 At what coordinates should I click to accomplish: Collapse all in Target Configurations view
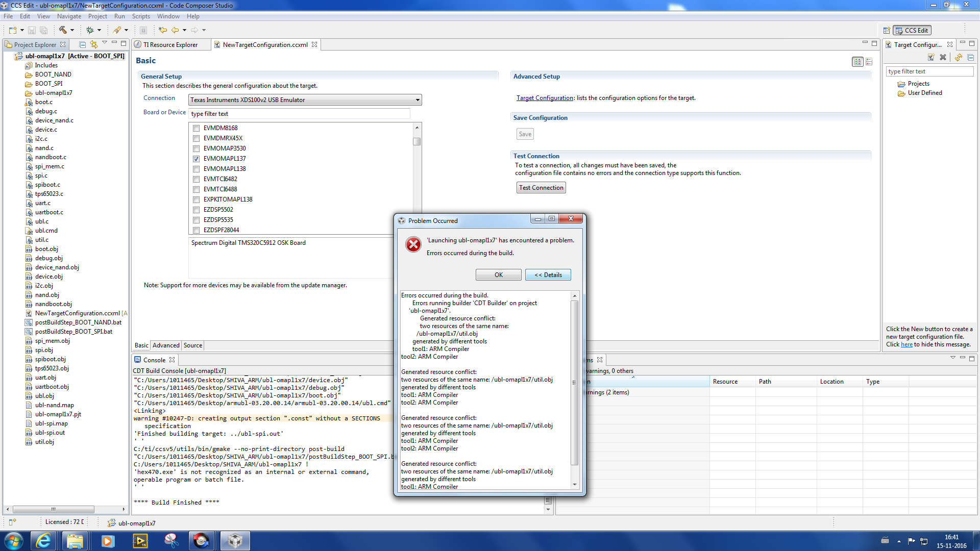(x=971, y=57)
